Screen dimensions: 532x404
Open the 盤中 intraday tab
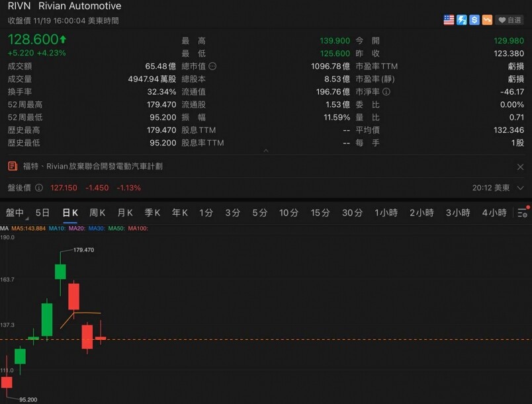pos(15,213)
